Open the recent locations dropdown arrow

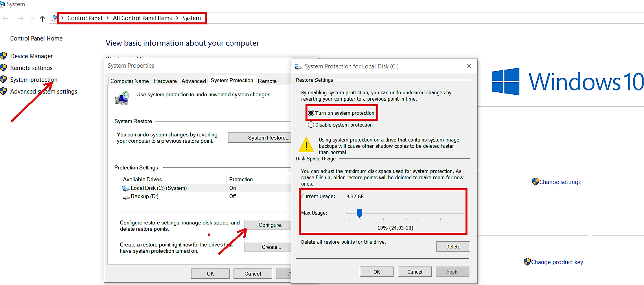pos(32,18)
